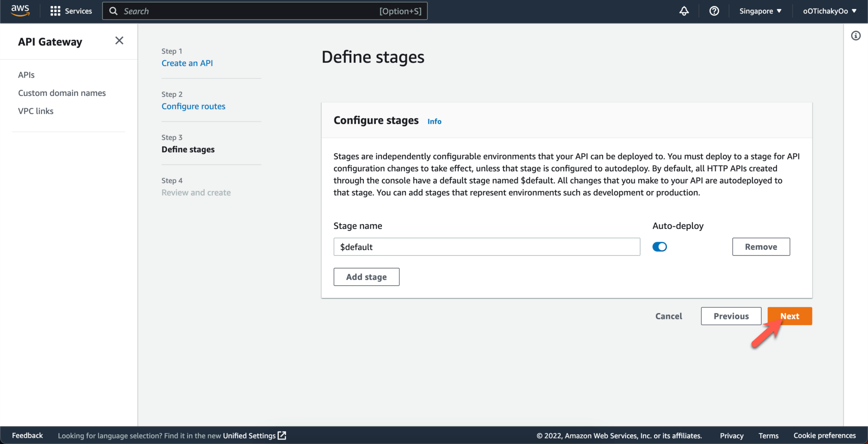Click the info panel icon on the right
Image resolution: width=868 pixels, height=444 pixels.
pos(856,36)
